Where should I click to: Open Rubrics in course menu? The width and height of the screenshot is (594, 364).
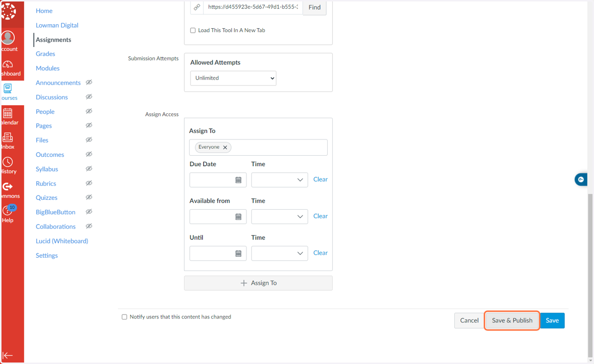pyautogui.click(x=46, y=183)
